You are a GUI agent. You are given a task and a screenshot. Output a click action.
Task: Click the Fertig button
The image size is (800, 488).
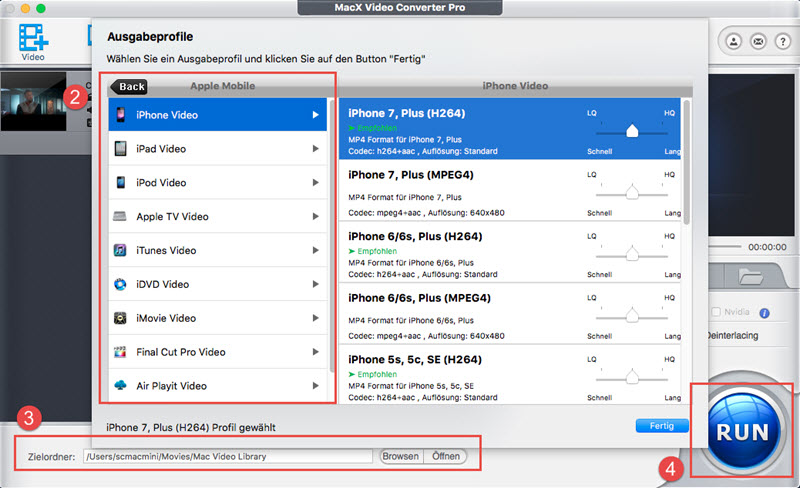click(x=662, y=426)
